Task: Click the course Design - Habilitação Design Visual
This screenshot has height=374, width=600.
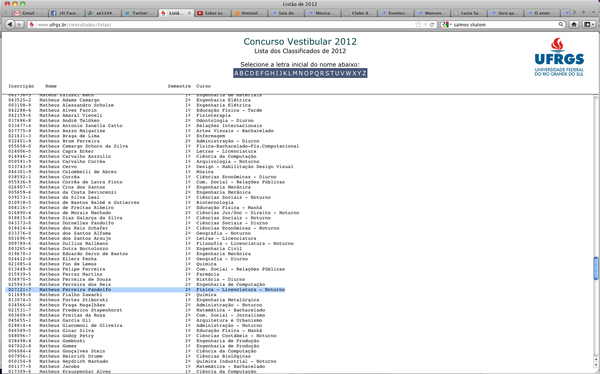Action: tap(245, 167)
